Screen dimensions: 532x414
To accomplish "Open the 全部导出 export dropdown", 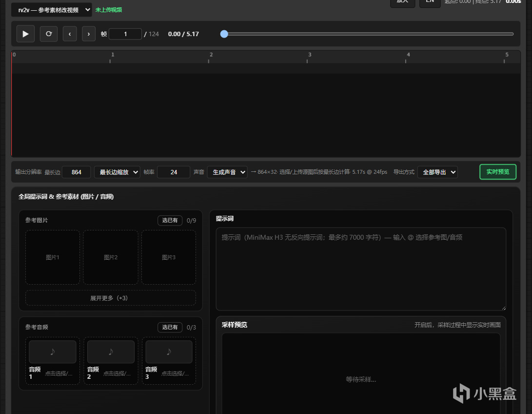I will pyautogui.click(x=437, y=172).
